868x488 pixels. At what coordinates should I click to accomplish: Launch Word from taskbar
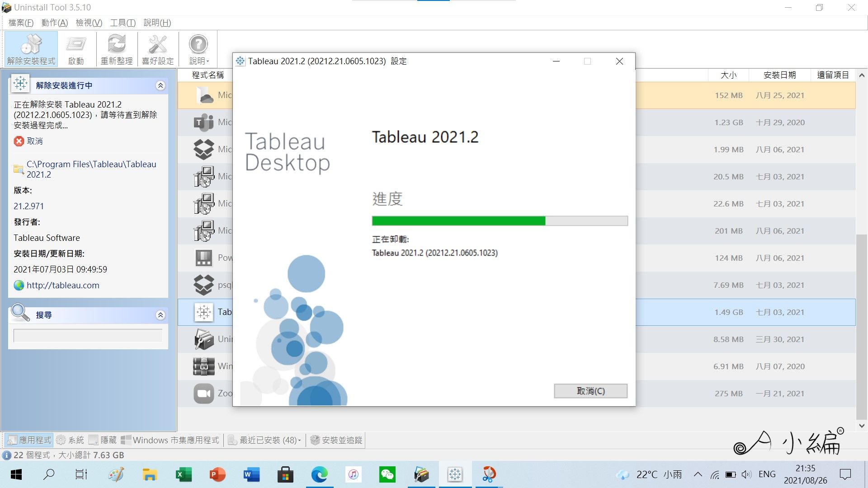coord(251,474)
